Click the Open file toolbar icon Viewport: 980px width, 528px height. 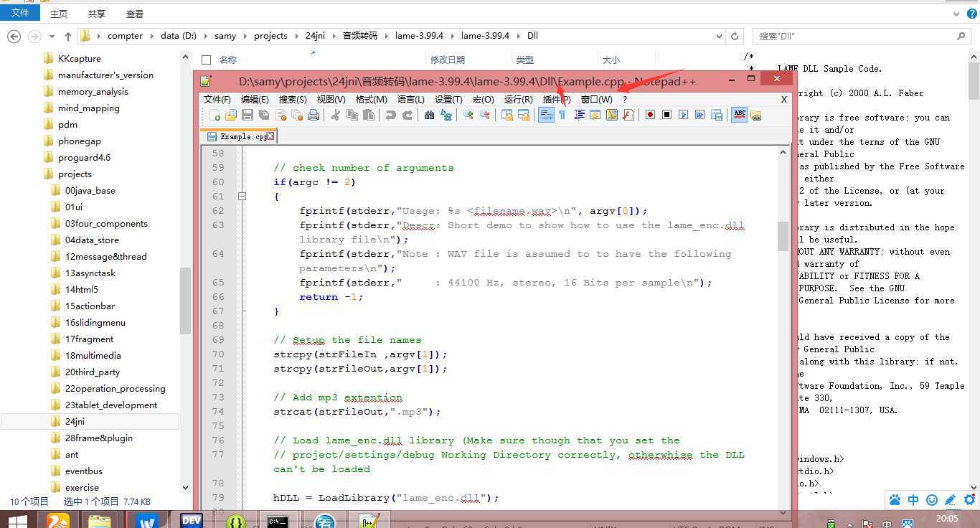[231, 115]
